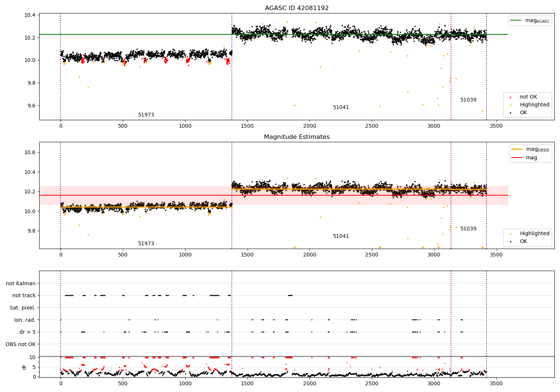Click y-axis tick 10.4 in AGASC ID plot

coord(30,15)
